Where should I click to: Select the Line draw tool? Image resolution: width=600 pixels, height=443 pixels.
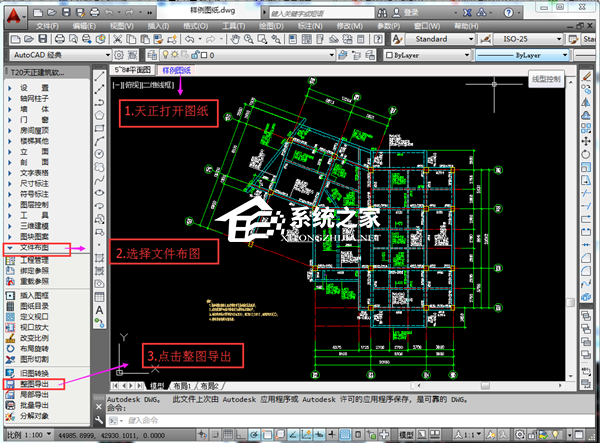(x=99, y=76)
